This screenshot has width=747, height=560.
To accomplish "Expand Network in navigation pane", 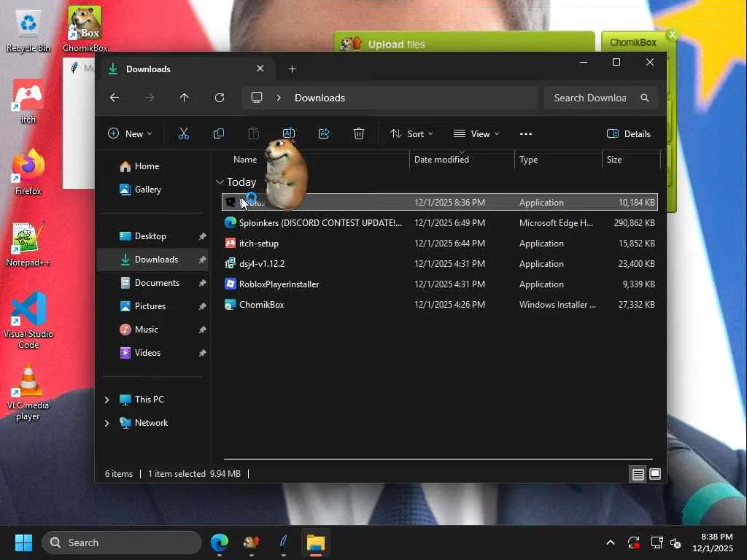I will tap(107, 423).
